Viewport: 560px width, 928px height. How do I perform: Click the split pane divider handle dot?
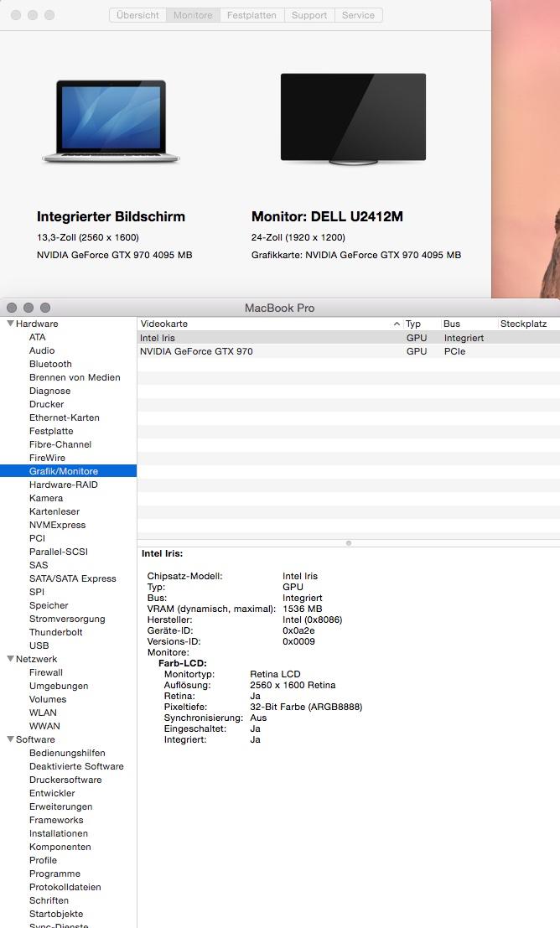349,542
